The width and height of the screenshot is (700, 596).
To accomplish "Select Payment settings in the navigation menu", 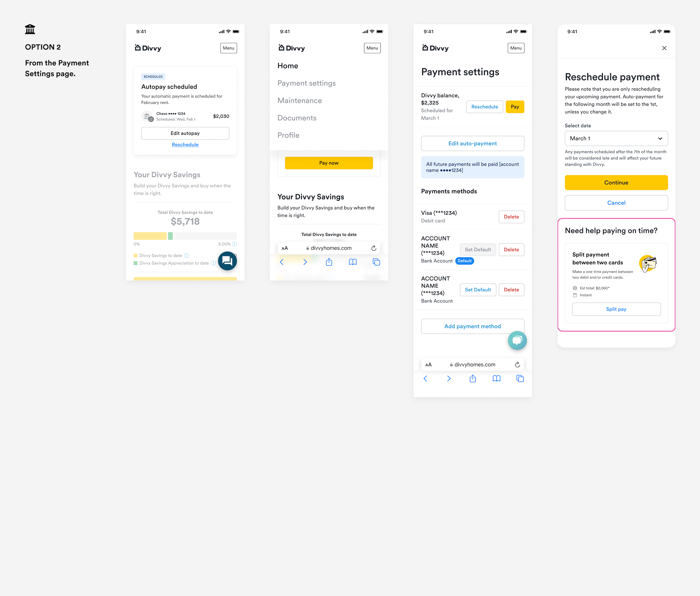I will coord(306,83).
